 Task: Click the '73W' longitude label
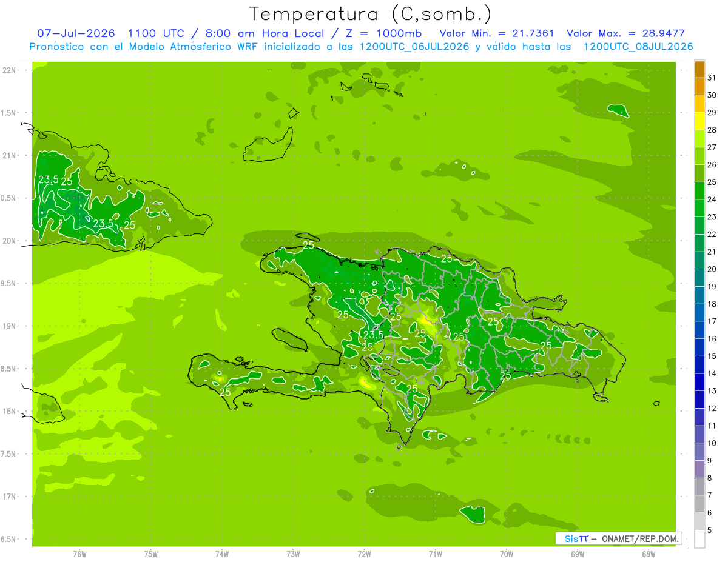(x=293, y=554)
